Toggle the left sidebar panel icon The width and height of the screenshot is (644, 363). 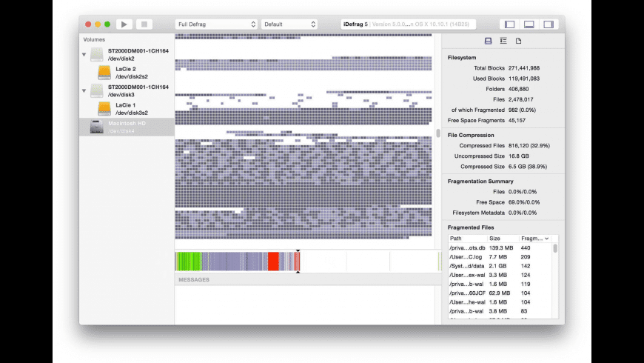(x=509, y=24)
